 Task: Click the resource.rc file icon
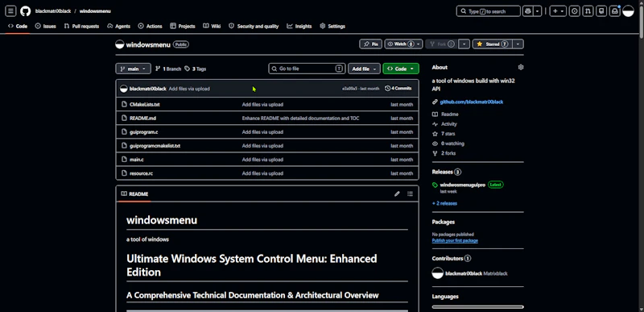(124, 173)
